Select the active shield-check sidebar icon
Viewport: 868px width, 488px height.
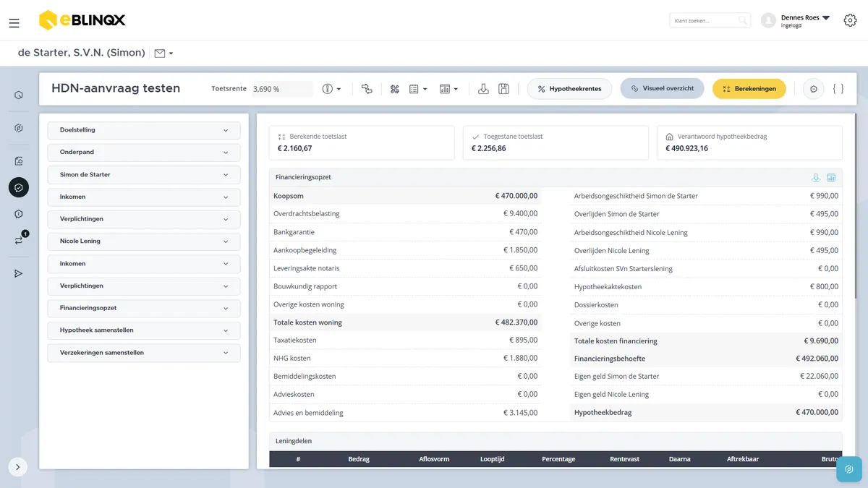point(19,187)
